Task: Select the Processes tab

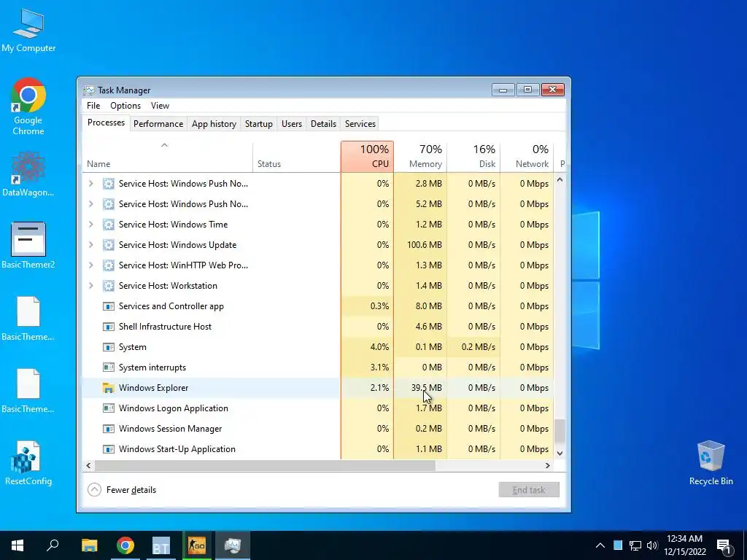Action: tap(106, 122)
